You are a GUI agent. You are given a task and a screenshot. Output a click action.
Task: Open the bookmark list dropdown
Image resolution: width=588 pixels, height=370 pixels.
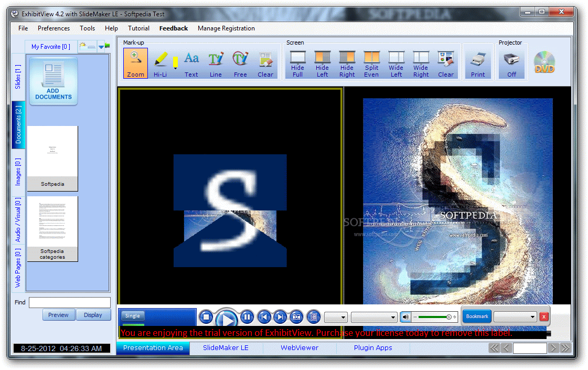tap(515, 317)
